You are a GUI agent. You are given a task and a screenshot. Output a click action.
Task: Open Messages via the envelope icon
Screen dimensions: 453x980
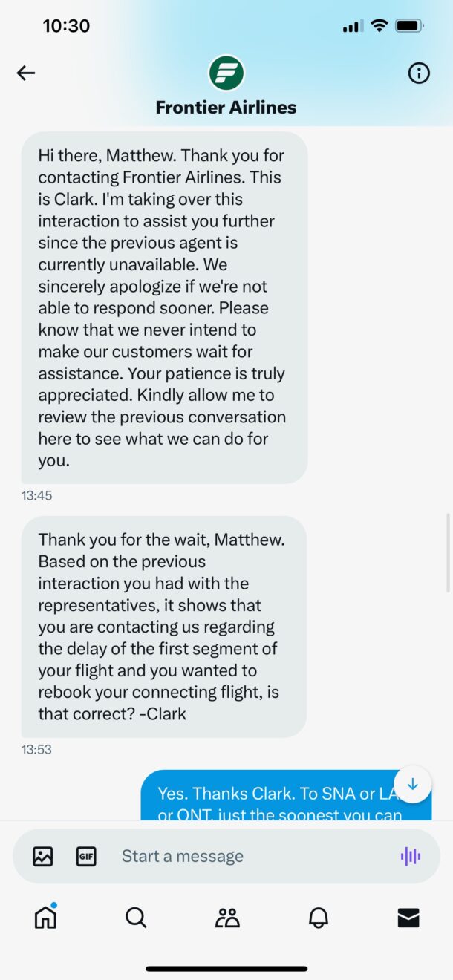click(408, 917)
